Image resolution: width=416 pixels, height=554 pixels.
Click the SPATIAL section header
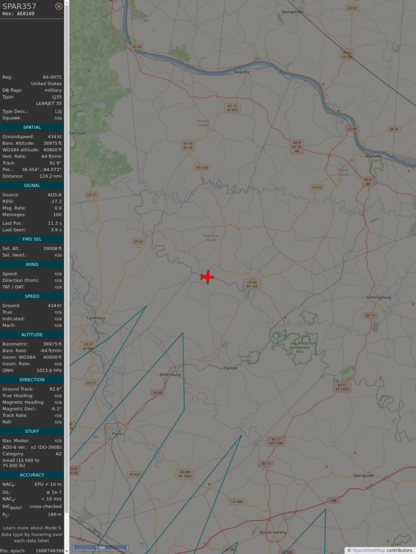pyautogui.click(x=32, y=128)
